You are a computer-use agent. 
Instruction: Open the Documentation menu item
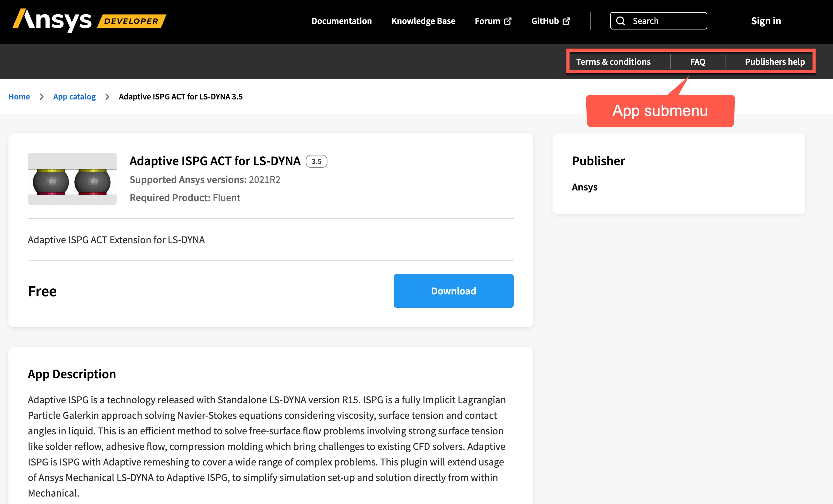point(341,21)
